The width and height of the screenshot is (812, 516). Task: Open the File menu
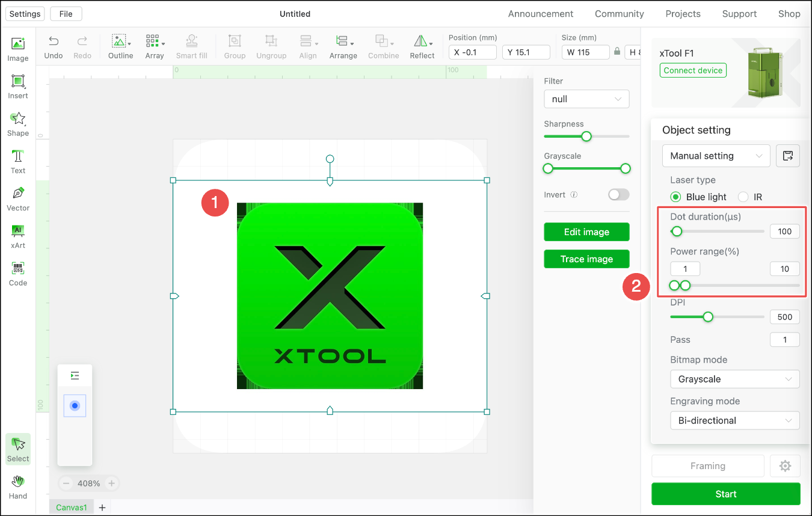coord(66,14)
